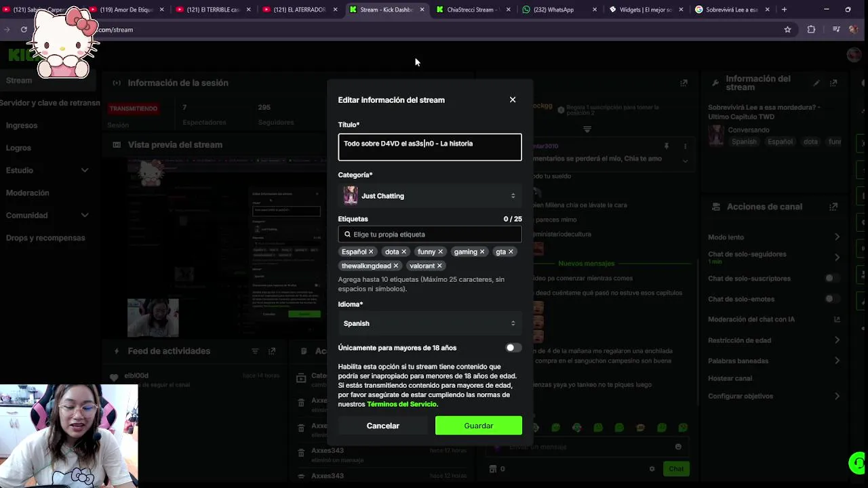
Task: Pop out the Feed de actividades panel
Action: coord(272,351)
